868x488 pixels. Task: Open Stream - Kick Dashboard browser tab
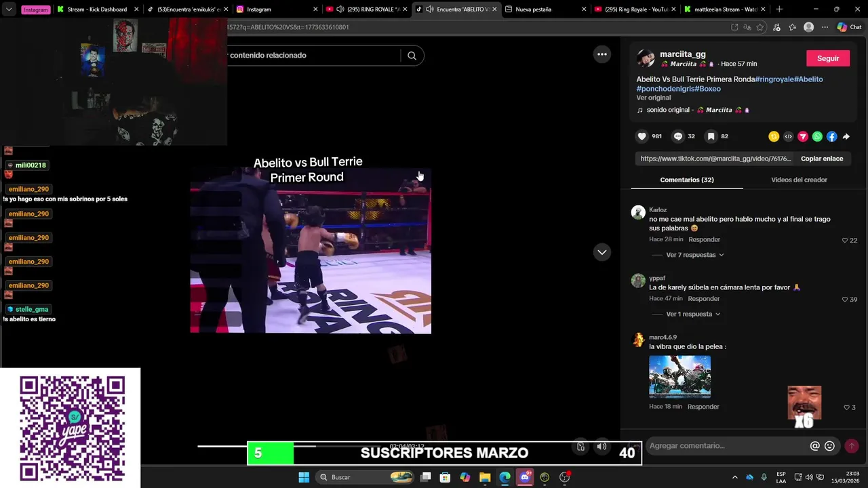(x=98, y=9)
